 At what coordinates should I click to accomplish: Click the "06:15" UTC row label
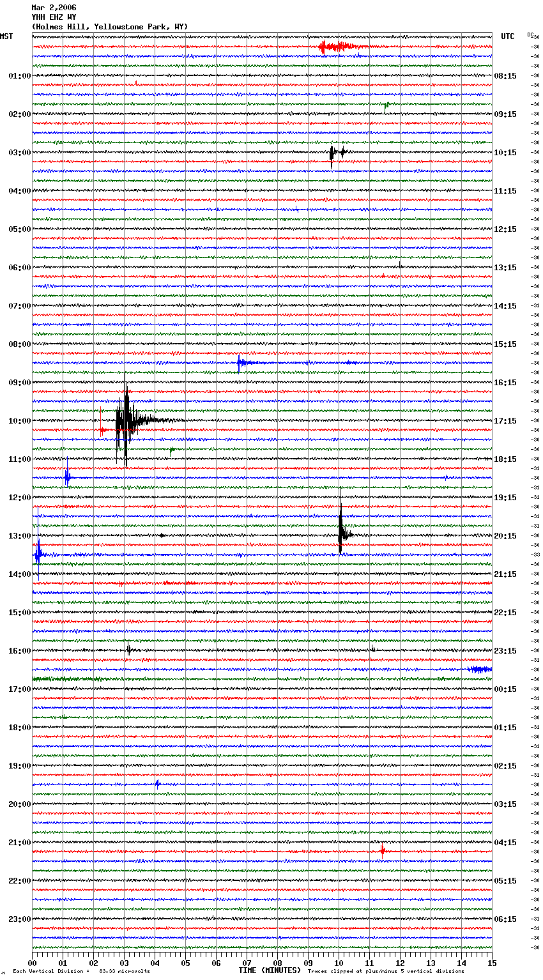[x=505, y=919]
